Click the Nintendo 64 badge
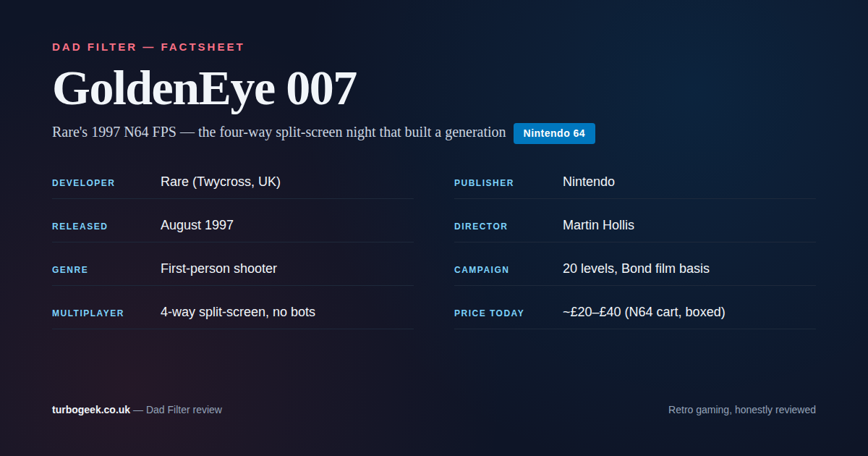This screenshot has width=868, height=456. [x=554, y=133]
